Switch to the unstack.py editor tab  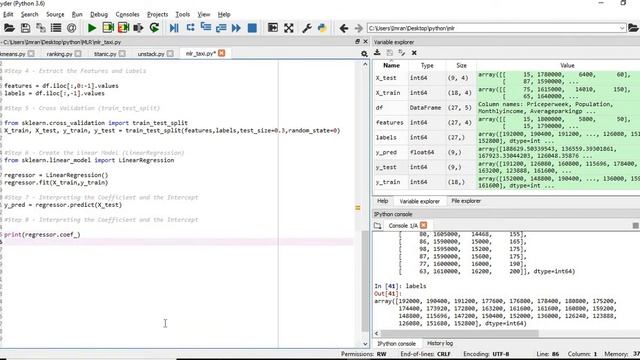[151, 53]
